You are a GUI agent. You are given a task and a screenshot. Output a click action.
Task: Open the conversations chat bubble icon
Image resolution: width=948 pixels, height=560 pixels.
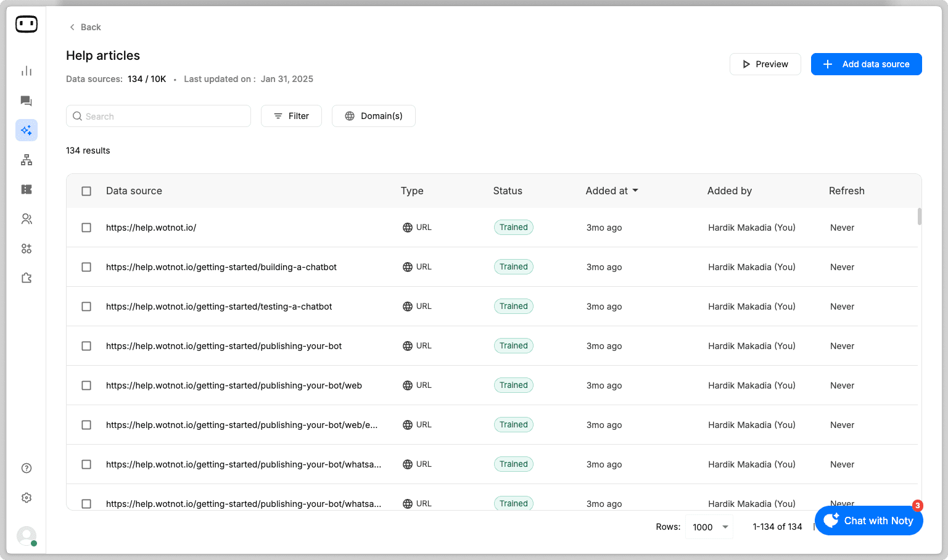(x=27, y=101)
